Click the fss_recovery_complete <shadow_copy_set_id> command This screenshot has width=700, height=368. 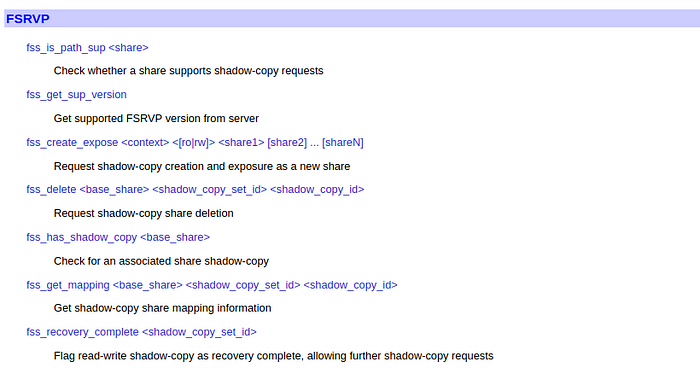[142, 332]
